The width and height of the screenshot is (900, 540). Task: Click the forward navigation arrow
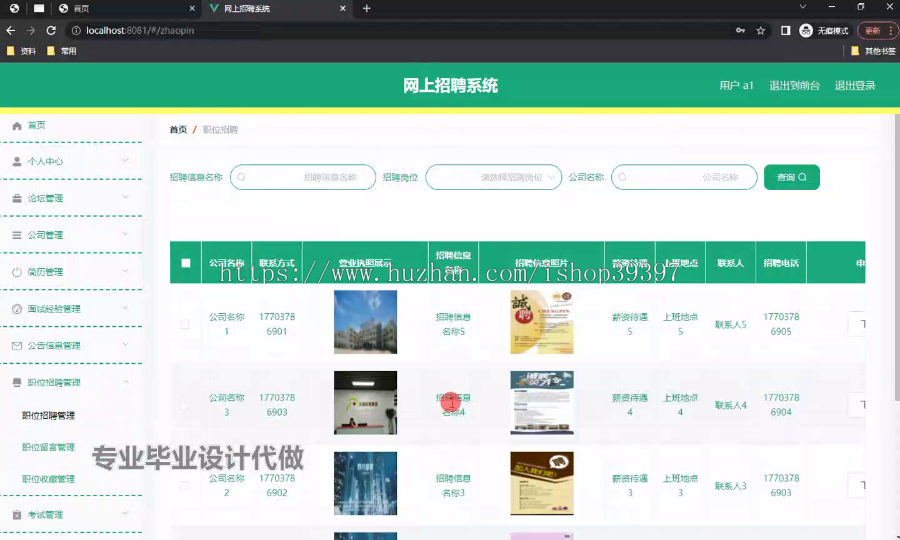point(30,30)
